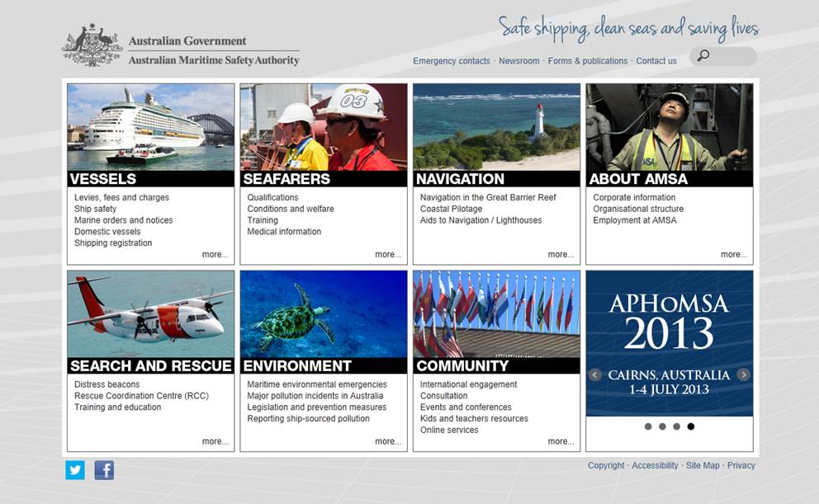This screenshot has width=819, height=504.
Task: Open the Site Map footer link
Action: tap(703, 465)
